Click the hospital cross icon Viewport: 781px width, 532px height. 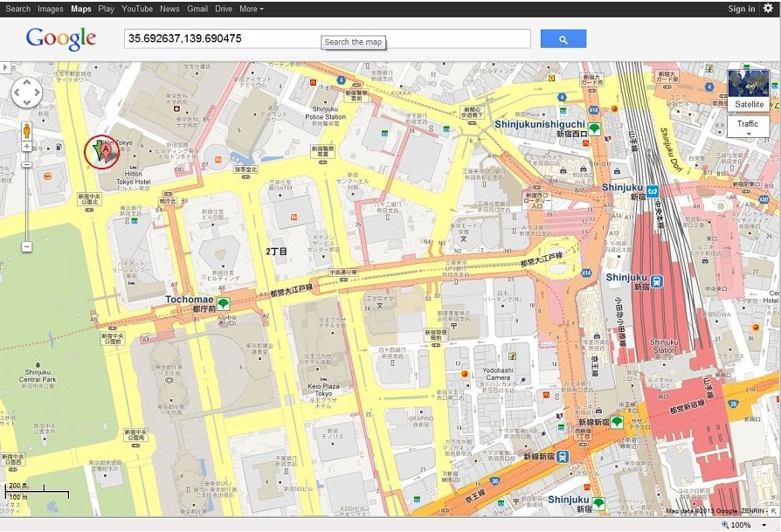(176, 108)
